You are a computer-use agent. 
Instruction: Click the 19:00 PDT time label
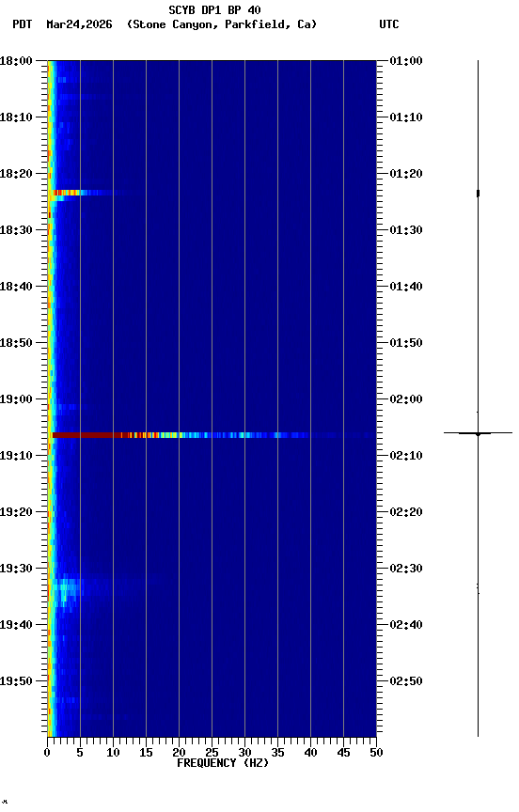(x=16, y=399)
